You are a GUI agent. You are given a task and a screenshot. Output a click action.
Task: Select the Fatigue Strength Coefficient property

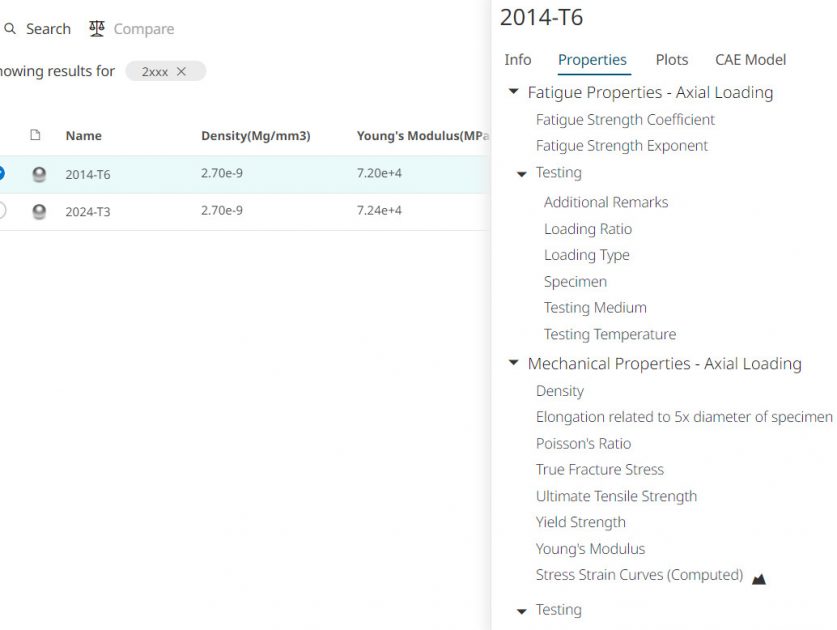[625, 120]
